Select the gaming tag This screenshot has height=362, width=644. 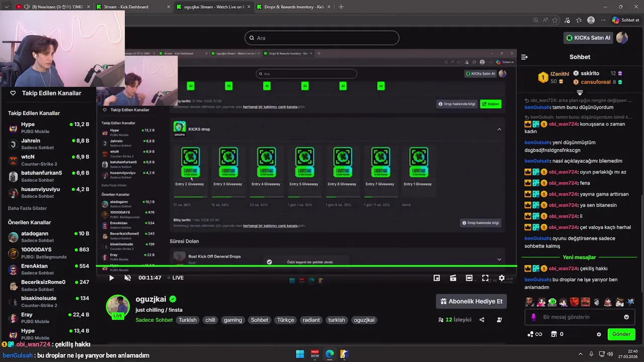click(233, 320)
